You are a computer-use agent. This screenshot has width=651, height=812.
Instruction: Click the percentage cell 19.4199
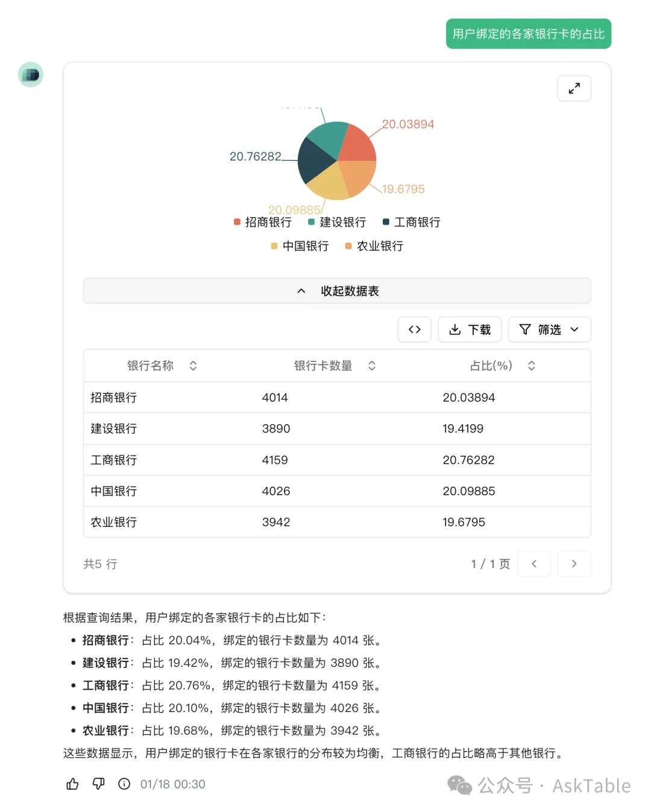click(463, 429)
